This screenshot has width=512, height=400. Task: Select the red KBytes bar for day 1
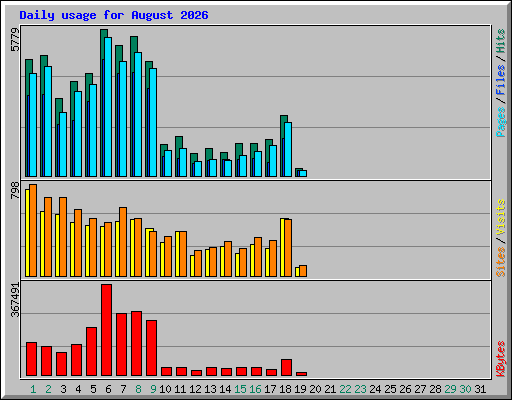32,359
